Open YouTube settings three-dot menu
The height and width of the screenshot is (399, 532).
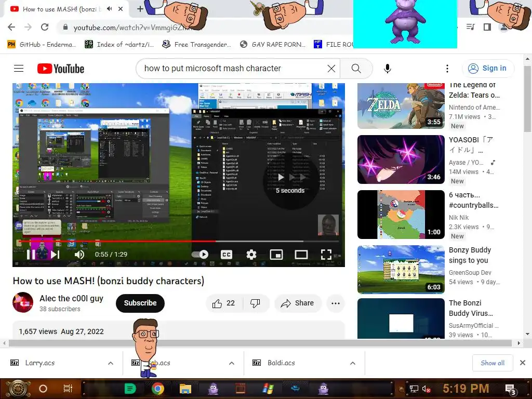tap(447, 69)
